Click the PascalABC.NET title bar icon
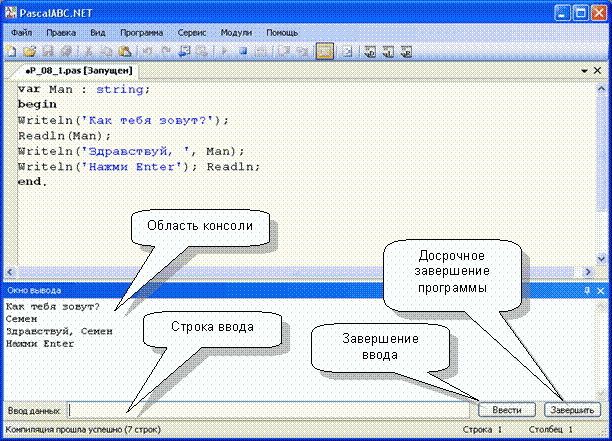Viewport: 612px width, 441px height. 11,13
